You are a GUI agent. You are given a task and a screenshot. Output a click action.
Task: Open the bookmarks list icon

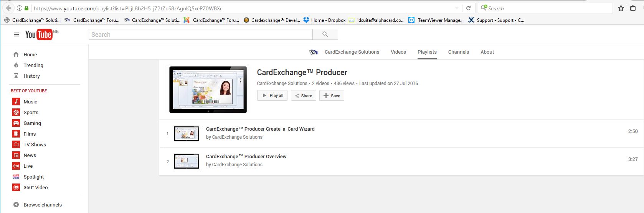tap(633, 8)
